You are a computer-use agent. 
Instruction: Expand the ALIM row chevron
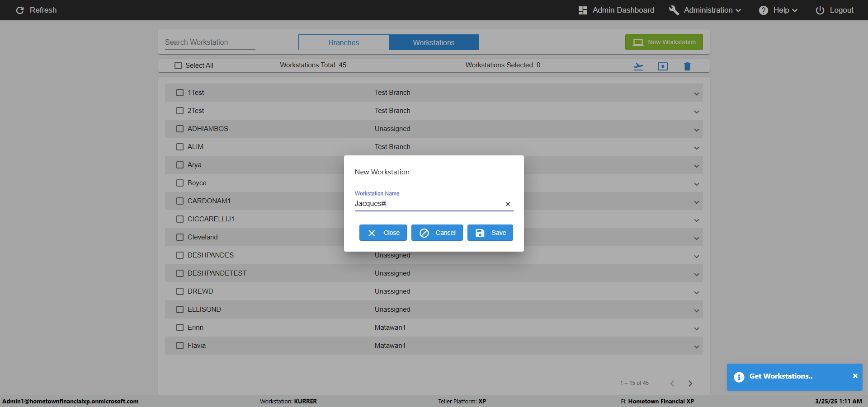pyautogui.click(x=697, y=148)
